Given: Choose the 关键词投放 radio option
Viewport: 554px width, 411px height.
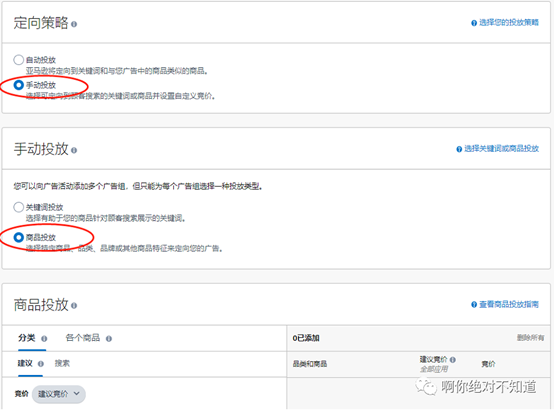Looking at the screenshot, I should click(18, 207).
